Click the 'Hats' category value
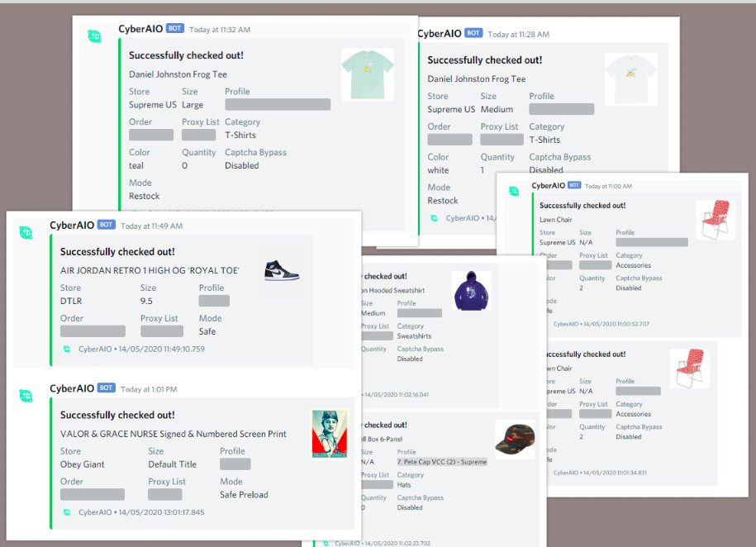 (404, 484)
